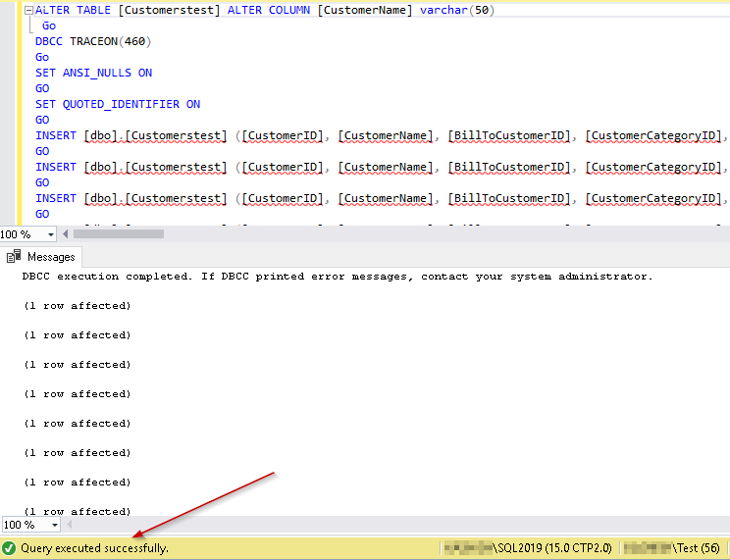Click first '(1 row affected)' message
Screen dimensions: 730x560
77,306
